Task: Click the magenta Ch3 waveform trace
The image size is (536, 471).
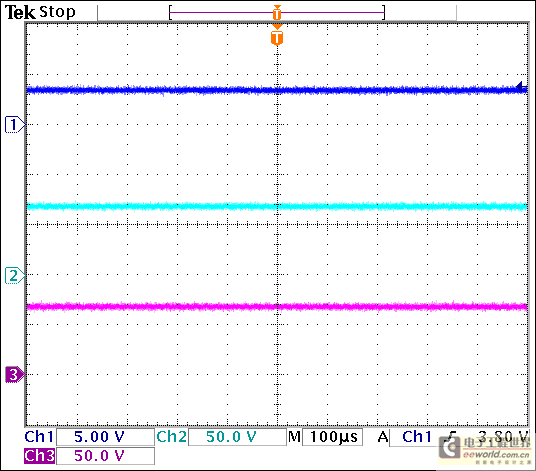Action: pyautogui.click(x=277, y=307)
